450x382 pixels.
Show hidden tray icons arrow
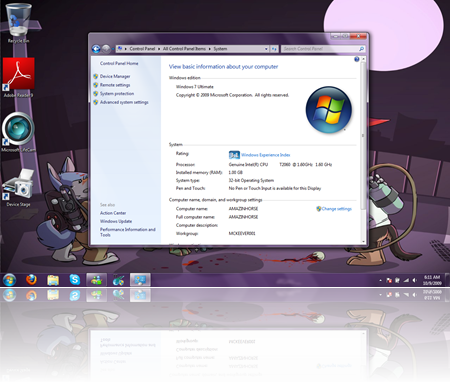[x=380, y=281]
